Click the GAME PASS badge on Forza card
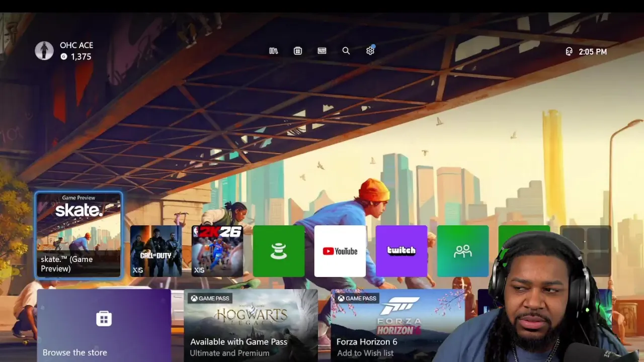Viewport: 644px width, 362px height. pyautogui.click(x=357, y=298)
